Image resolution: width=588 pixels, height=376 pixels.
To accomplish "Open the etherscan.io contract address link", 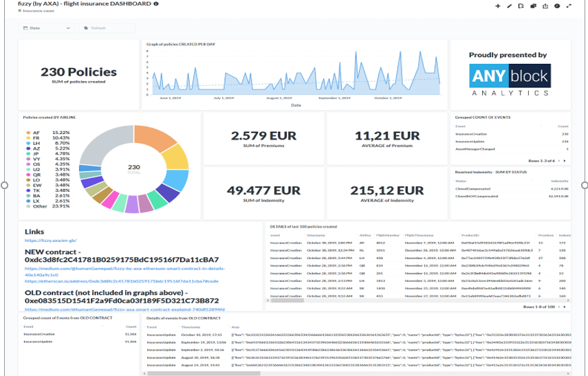I will (x=121, y=281).
